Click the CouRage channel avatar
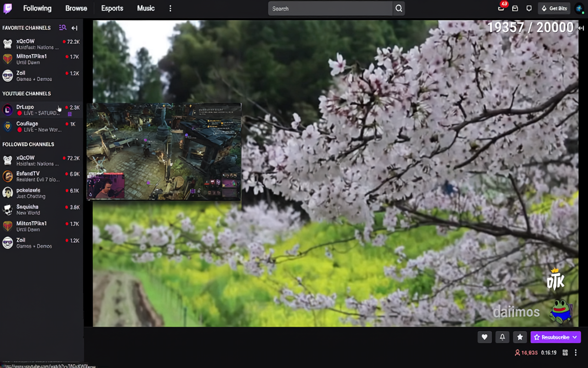The image size is (588, 368). pos(8,126)
